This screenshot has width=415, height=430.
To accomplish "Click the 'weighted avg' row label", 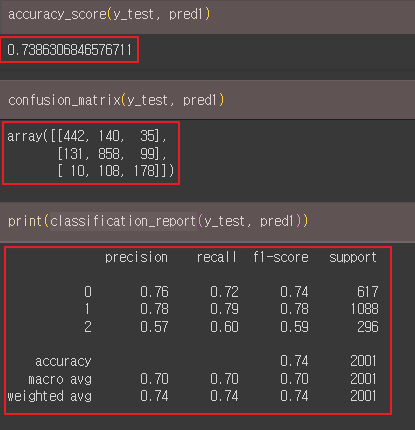I will (49, 396).
